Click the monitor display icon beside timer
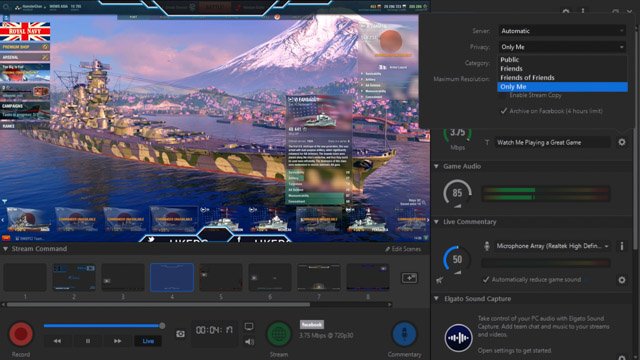Image resolution: width=640 pixels, height=360 pixels. coord(249,327)
